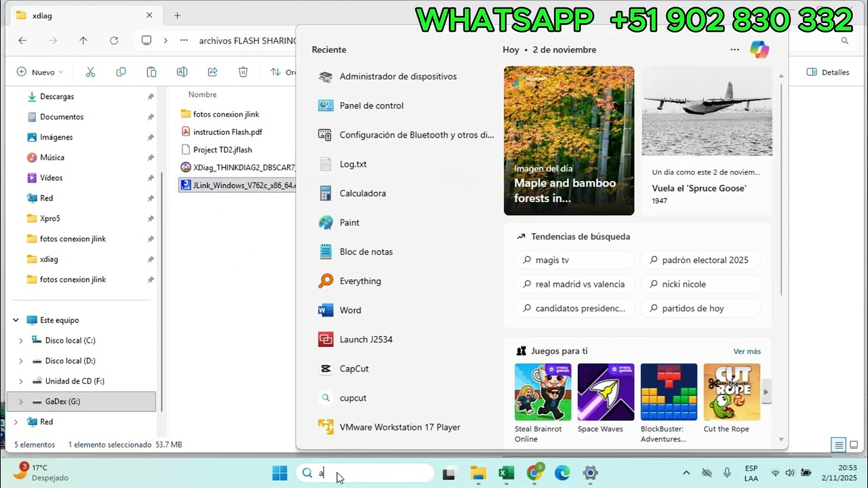Refresh the Explorer folder view
This screenshot has width=868, height=488.
point(114,41)
